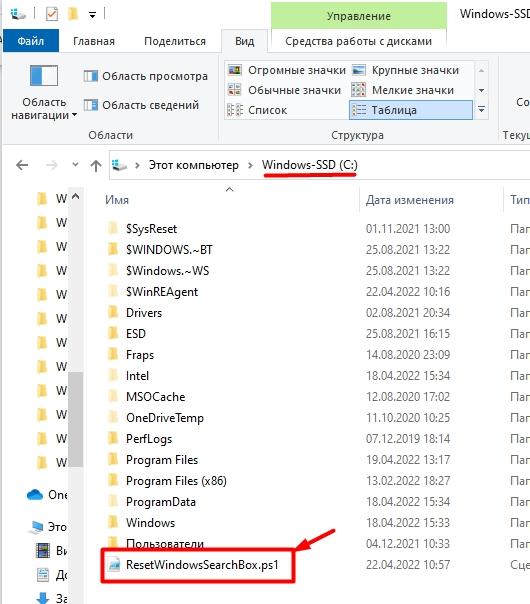Choose Мелкие значки layout
The width and height of the screenshot is (530, 604).
(403, 90)
